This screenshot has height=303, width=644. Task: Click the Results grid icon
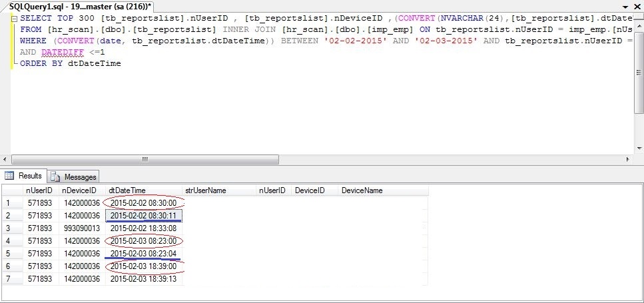pyautogui.click(x=9, y=176)
